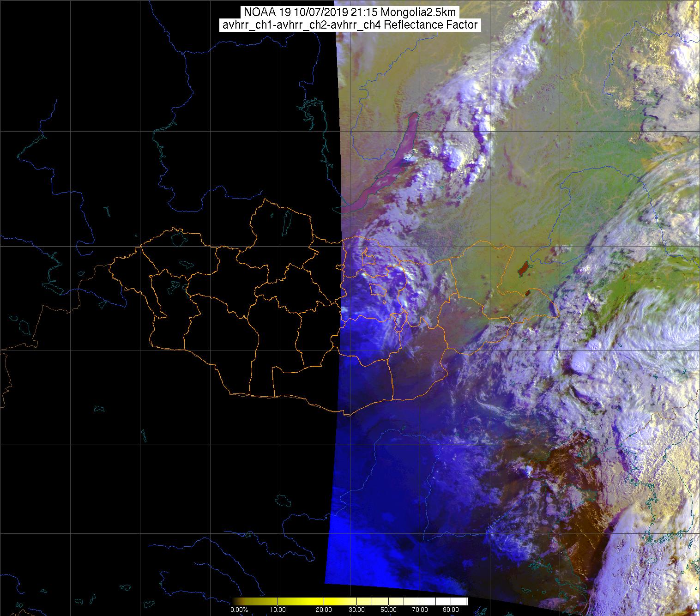Click the 'avhrr_ch1-avhrr_ch2-avhrr_ch4 Reflectance Factor' caption
Screen dimensions: 700x616
[x=350, y=25]
